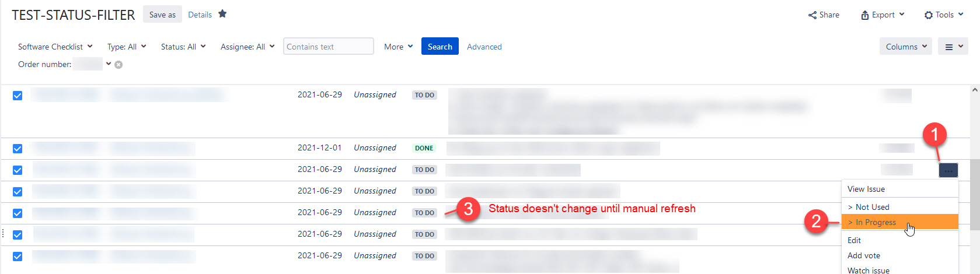The height and width of the screenshot is (274, 980).
Task: Click the scrollbar up arrow
Action: (975, 90)
